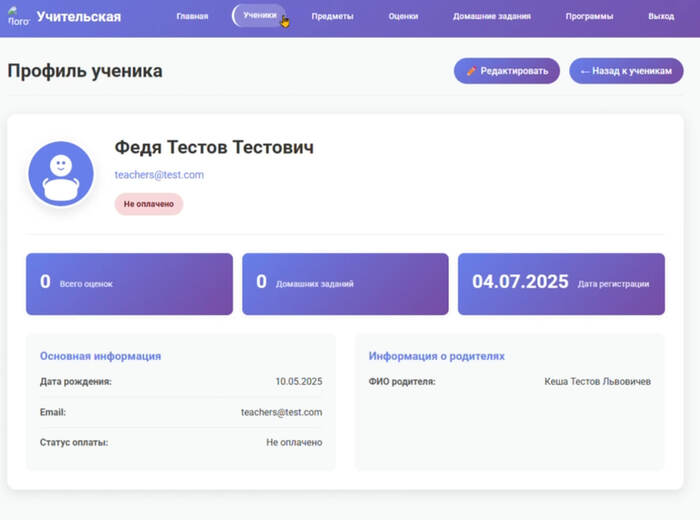Screen dimensions: 700x520
Task: Click the Не оплачено status badge
Action: tap(149, 204)
